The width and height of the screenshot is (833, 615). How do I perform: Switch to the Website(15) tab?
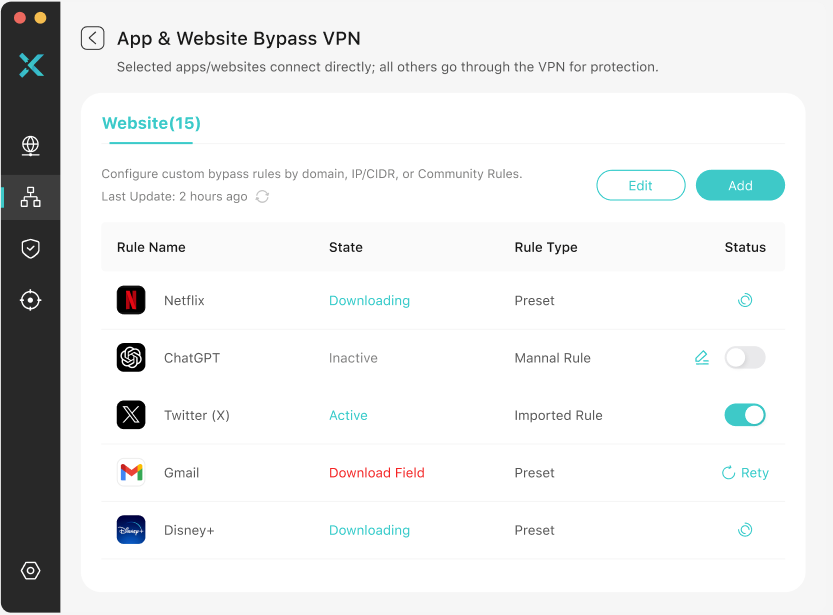[x=151, y=123]
